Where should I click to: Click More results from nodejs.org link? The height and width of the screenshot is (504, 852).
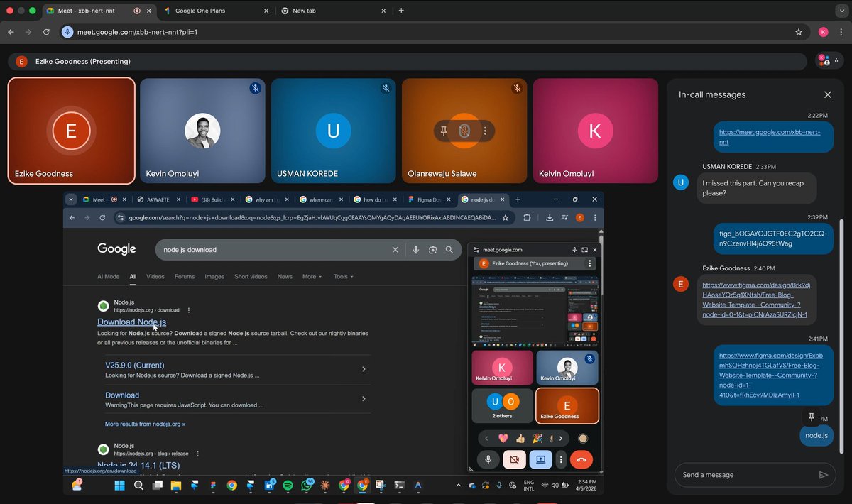pyautogui.click(x=145, y=424)
